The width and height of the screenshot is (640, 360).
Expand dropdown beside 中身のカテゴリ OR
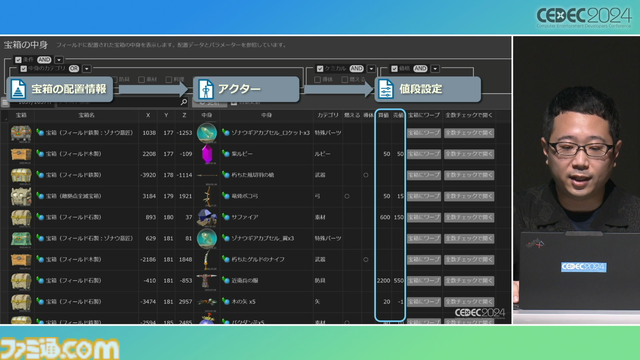point(87,69)
